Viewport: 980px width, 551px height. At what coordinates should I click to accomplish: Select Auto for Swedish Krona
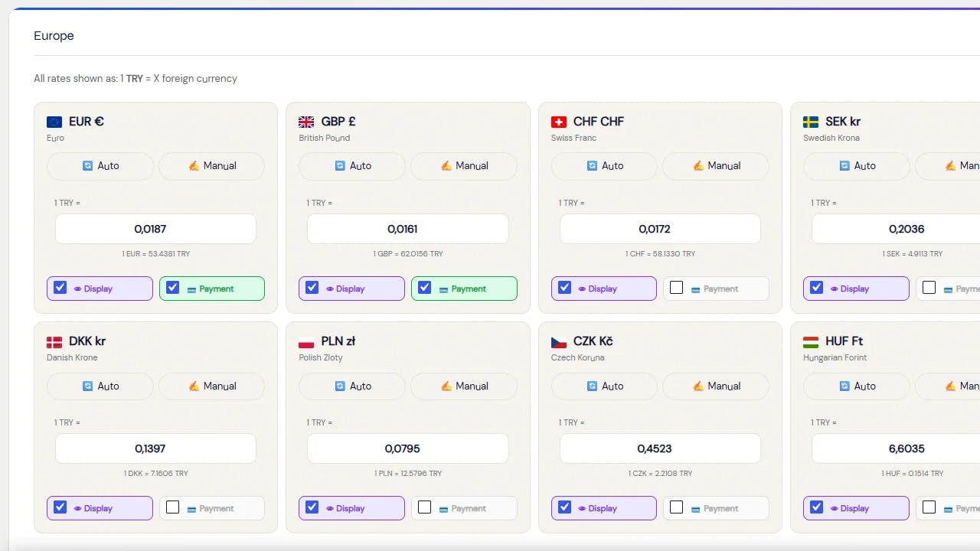click(857, 166)
